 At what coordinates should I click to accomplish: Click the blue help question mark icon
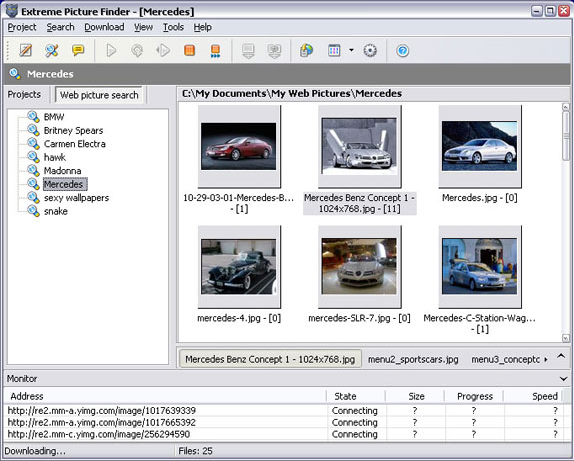click(x=402, y=50)
